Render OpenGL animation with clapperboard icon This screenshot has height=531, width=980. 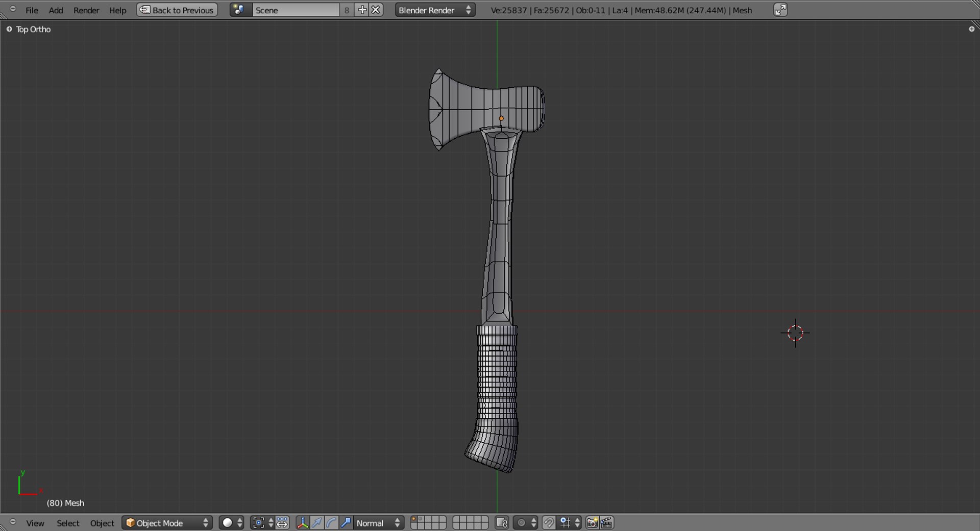click(x=606, y=523)
